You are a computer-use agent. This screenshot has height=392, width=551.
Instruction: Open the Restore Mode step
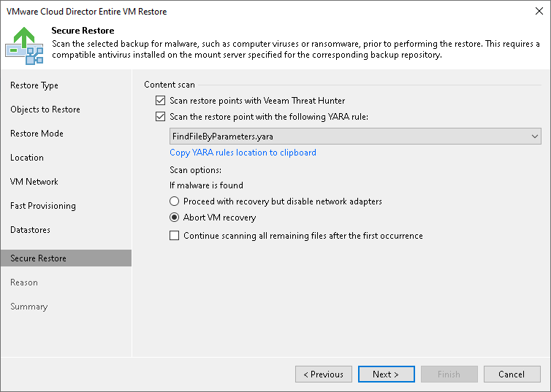click(37, 134)
